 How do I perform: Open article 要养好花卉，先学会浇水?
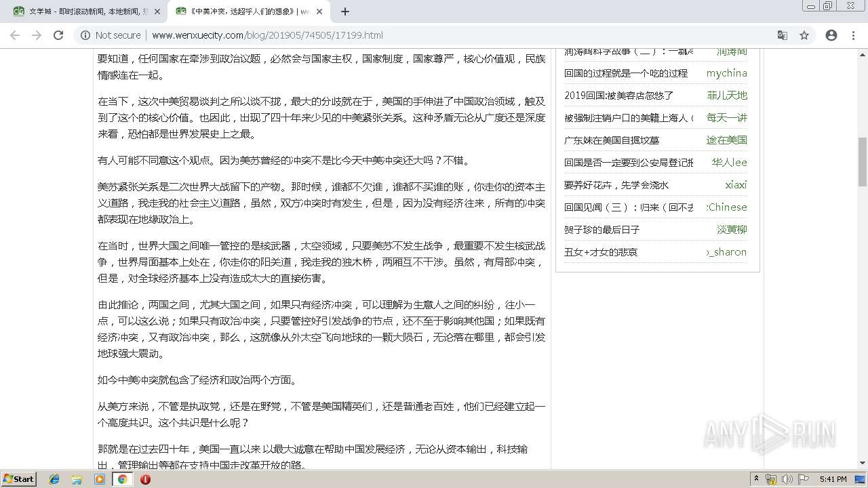[x=616, y=185]
